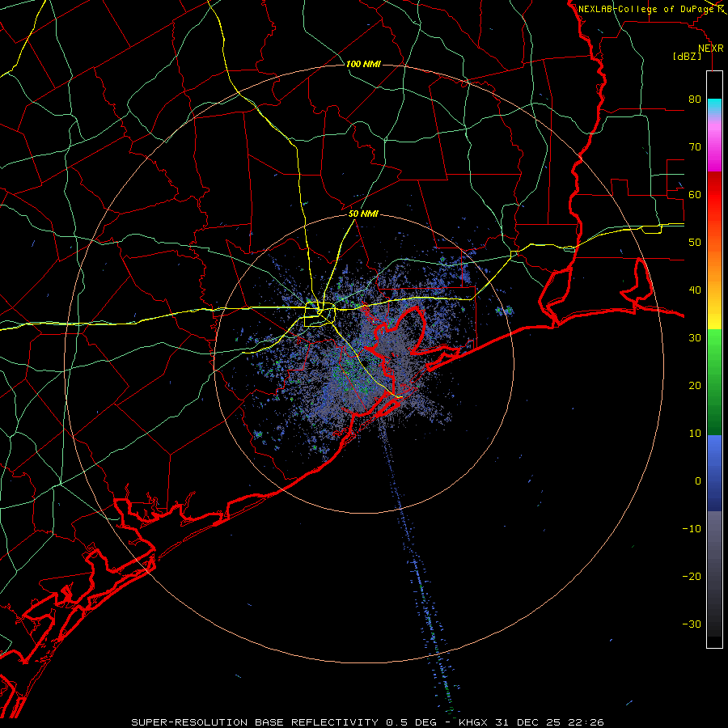
Task: Click the 60 dBZ scale label
Action: click(x=695, y=194)
